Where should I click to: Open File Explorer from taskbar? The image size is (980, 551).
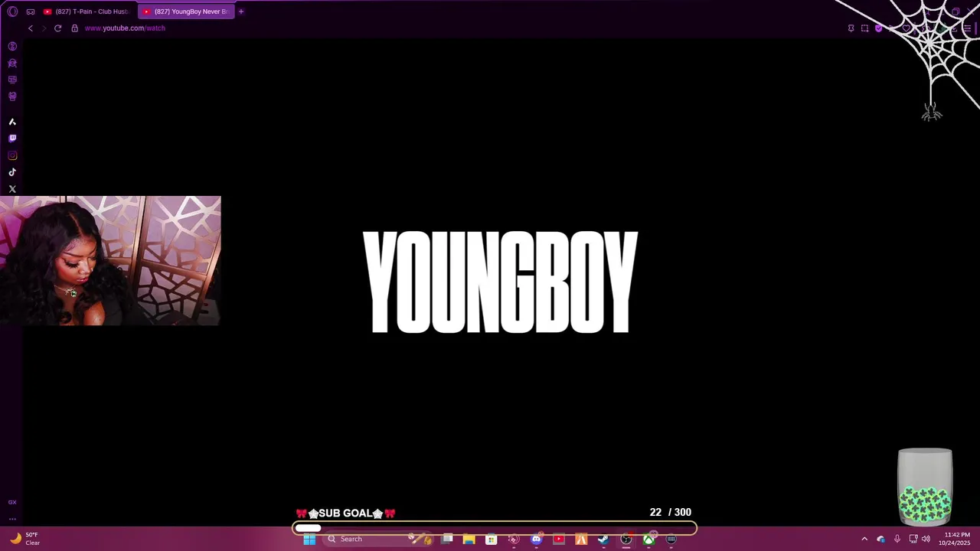[469, 540]
